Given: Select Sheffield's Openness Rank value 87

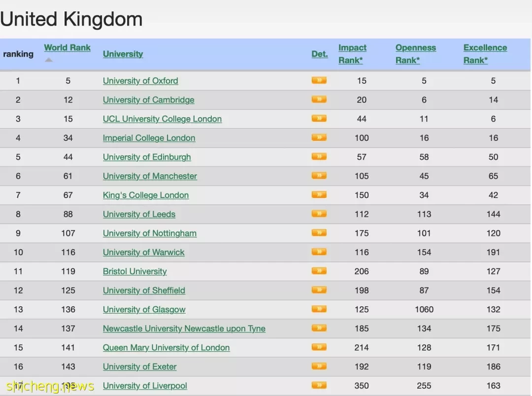Looking at the screenshot, I should click(424, 290).
